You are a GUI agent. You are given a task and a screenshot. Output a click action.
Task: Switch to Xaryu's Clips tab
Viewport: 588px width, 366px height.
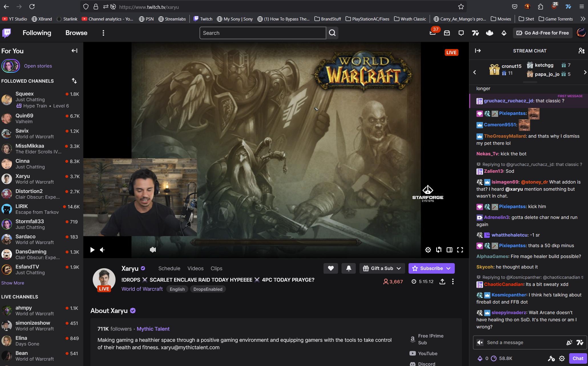click(216, 268)
